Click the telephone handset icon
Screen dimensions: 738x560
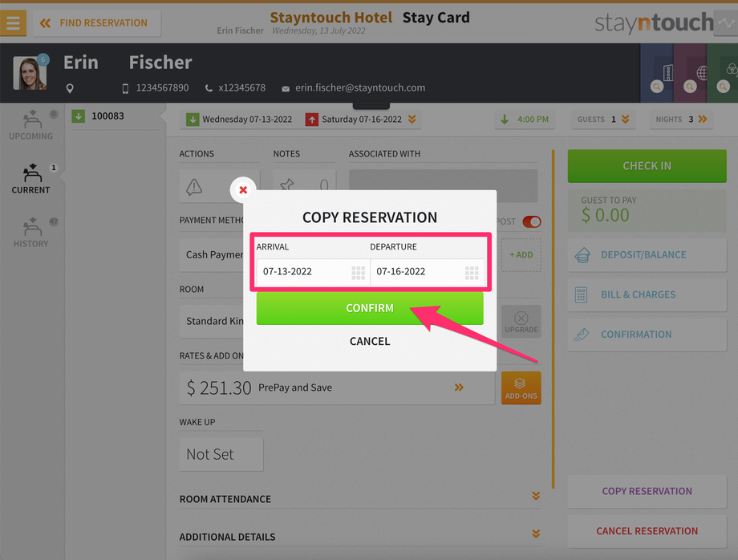pyautogui.click(x=209, y=88)
